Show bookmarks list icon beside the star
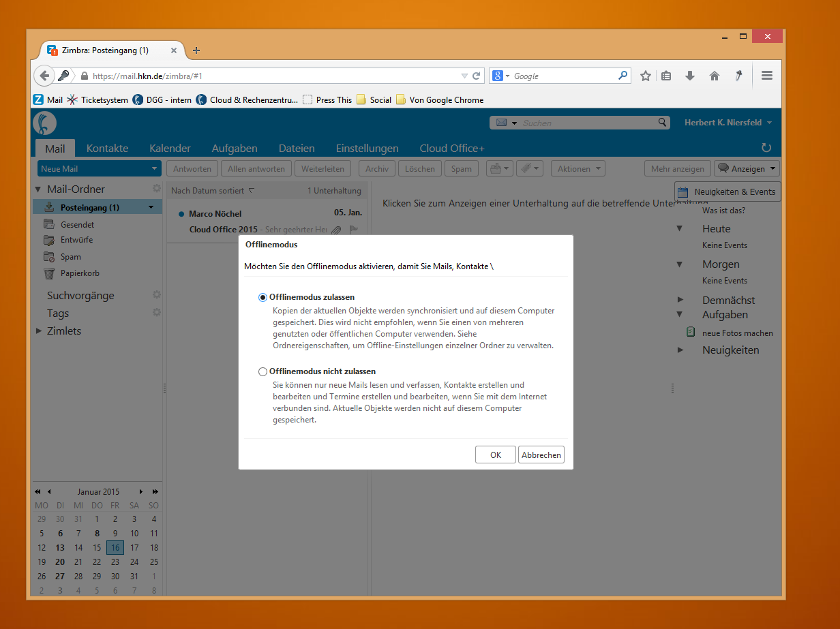 click(667, 76)
